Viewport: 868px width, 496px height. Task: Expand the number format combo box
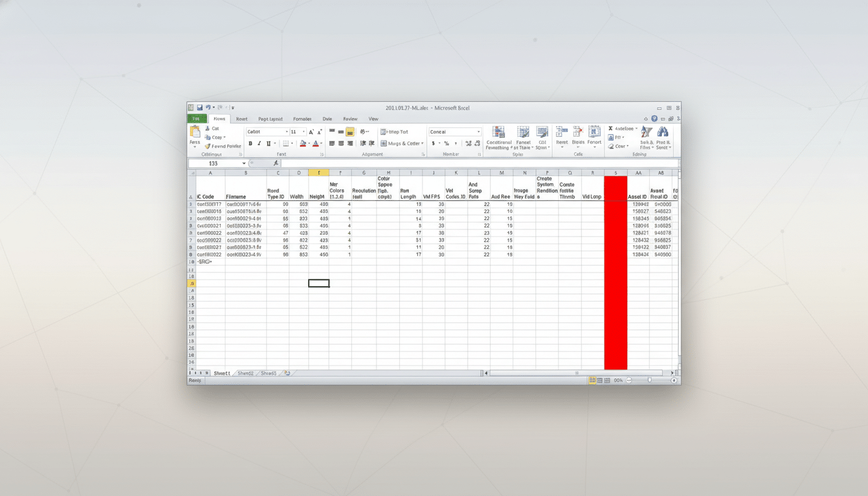tap(478, 132)
